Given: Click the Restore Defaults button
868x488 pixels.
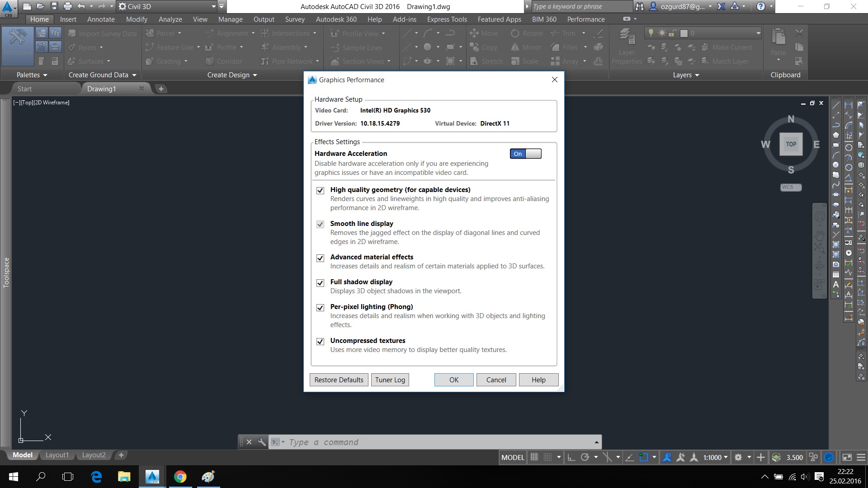Looking at the screenshot, I should (x=339, y=380).
